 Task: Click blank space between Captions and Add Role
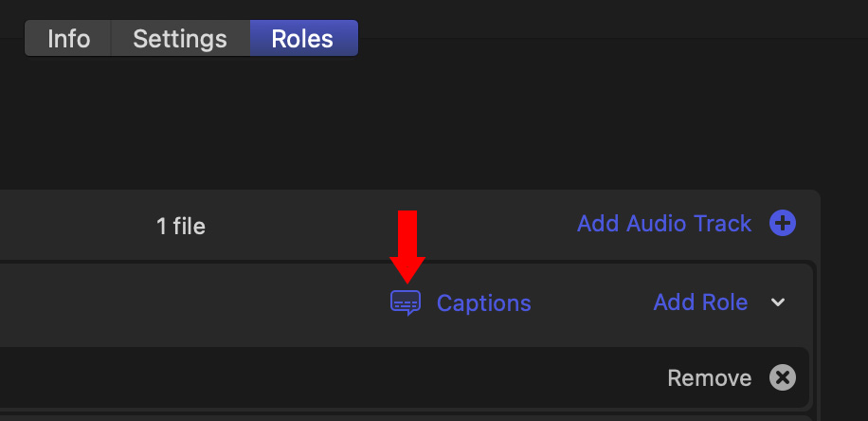coord(592,303)
